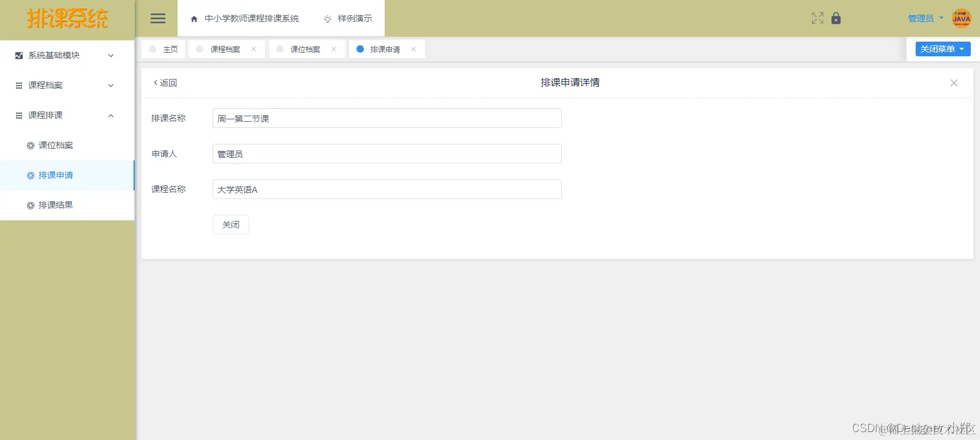Image resolution: width=980 pixels, height=440 pixels.
Task: Click the JAVA user avatar
Action: click(x=962, y=18)
